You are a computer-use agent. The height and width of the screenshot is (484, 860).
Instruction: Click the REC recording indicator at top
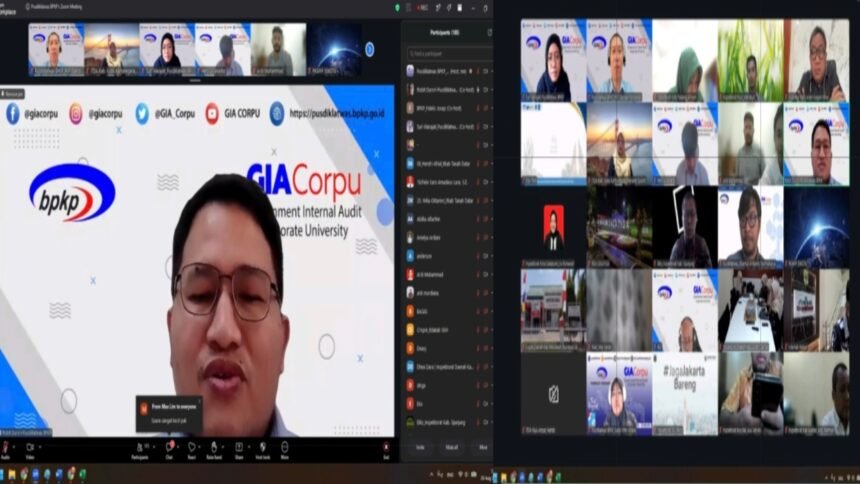tap(422, 8)
